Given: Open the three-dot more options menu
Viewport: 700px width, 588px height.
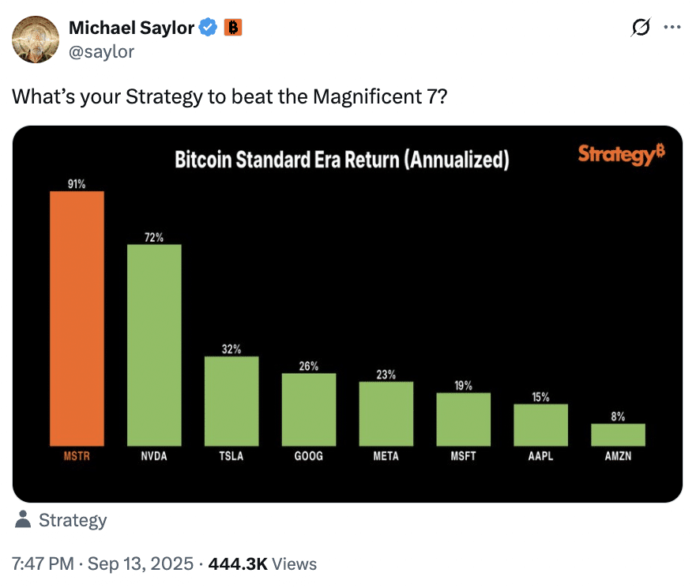Looking at the screenshot, I should [672, 28].
